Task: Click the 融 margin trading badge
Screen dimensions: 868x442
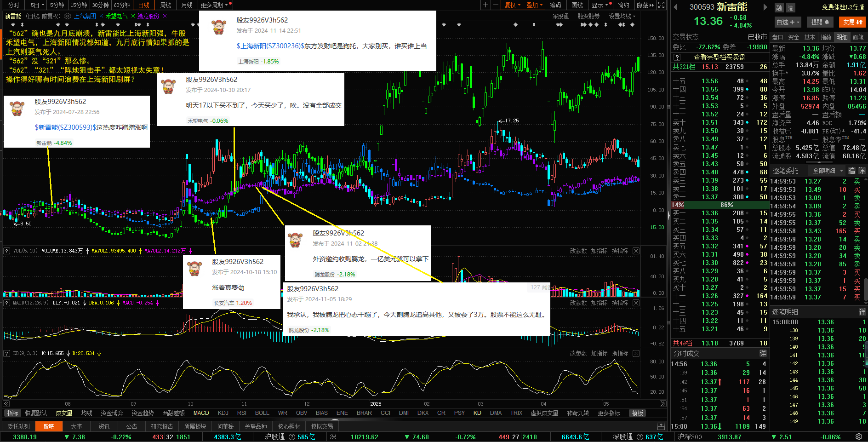Action: 779,8
